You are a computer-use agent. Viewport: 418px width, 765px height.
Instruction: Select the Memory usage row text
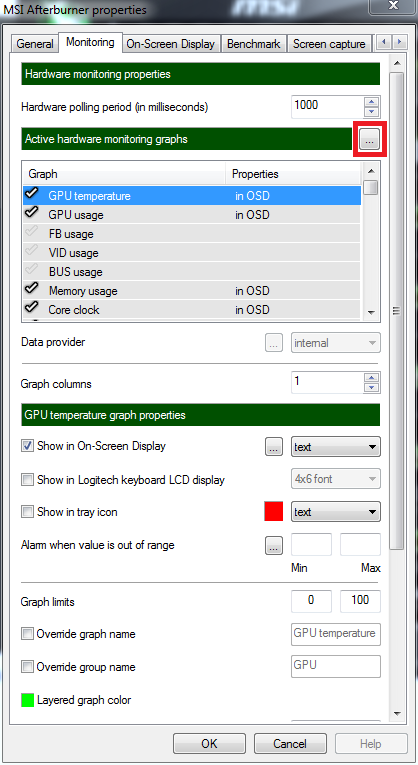point(83,291)
